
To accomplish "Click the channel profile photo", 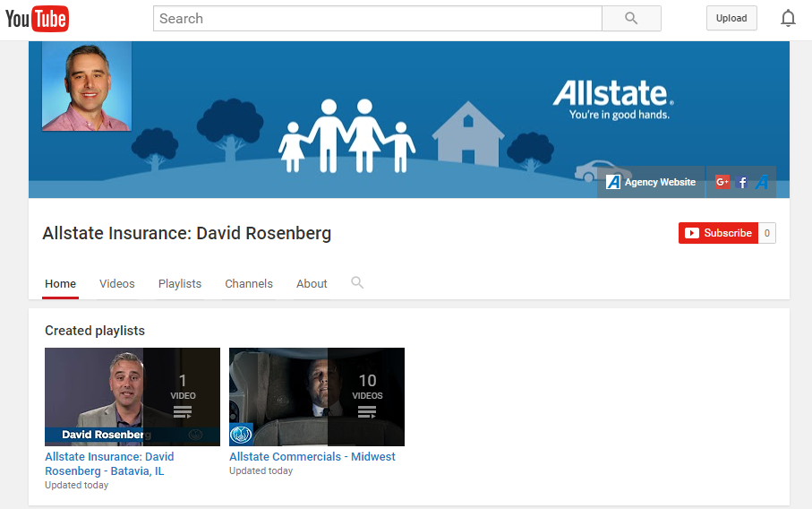I will 87,86.
